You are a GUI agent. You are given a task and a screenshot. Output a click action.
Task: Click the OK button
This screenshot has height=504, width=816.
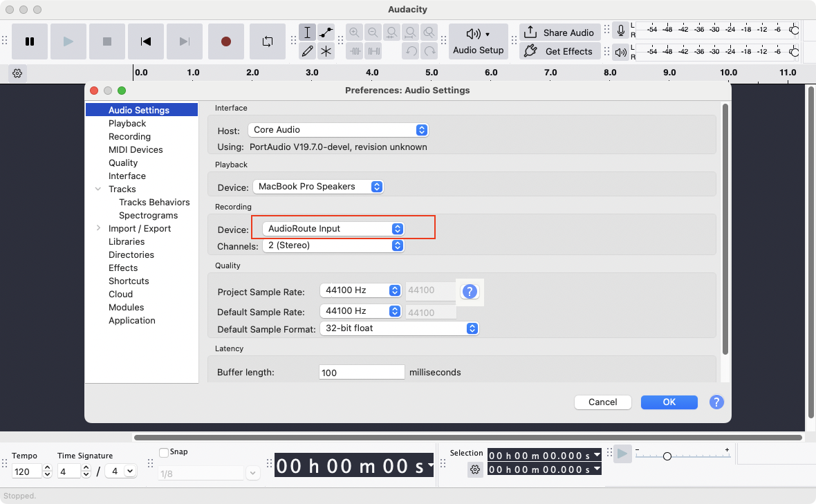[x=669, y=402]
